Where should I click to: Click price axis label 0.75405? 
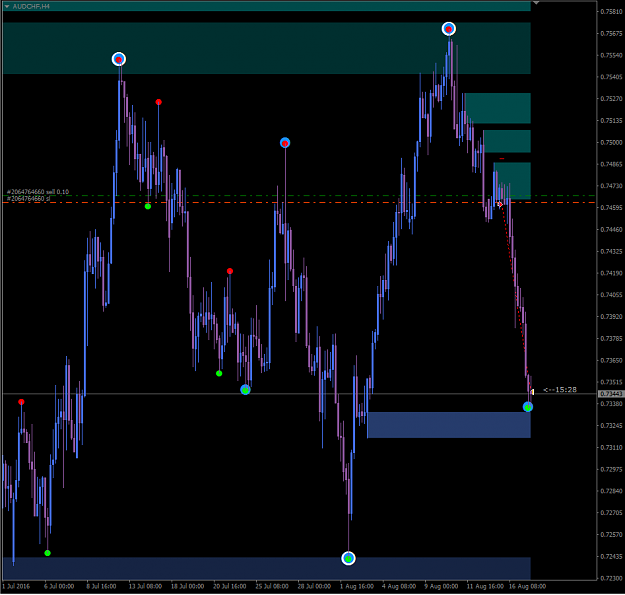(611, 77)
